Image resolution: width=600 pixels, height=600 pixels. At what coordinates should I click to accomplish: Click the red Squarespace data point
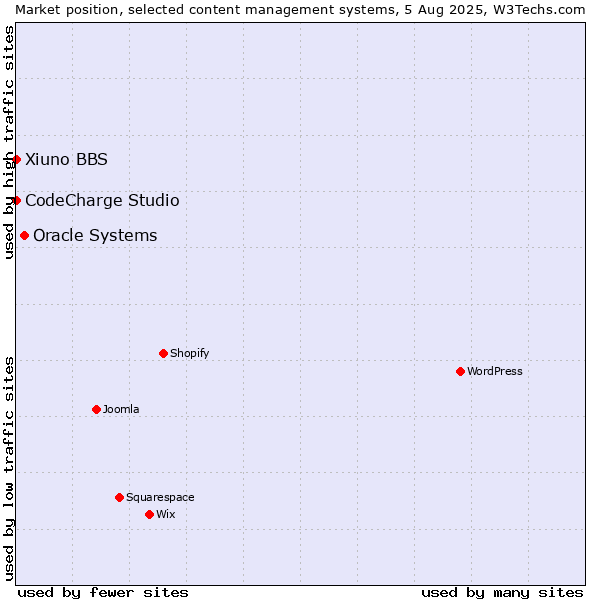tap(119, 497)
